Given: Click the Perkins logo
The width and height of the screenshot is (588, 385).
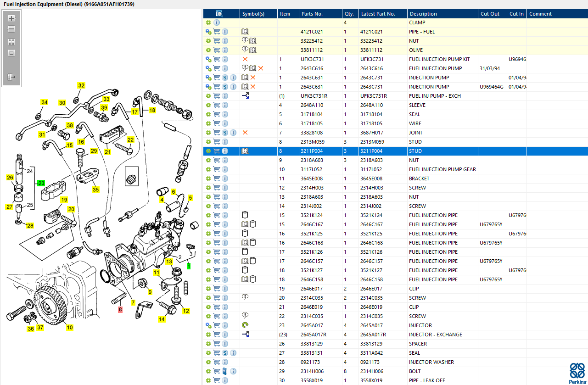Looking at the screenshot, I should 577,373.
